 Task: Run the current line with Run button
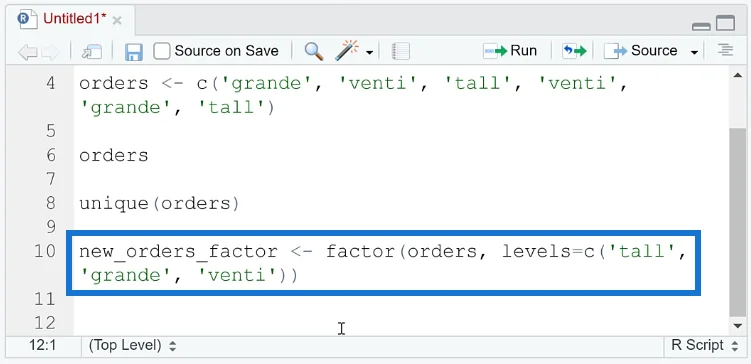point(510,51)
